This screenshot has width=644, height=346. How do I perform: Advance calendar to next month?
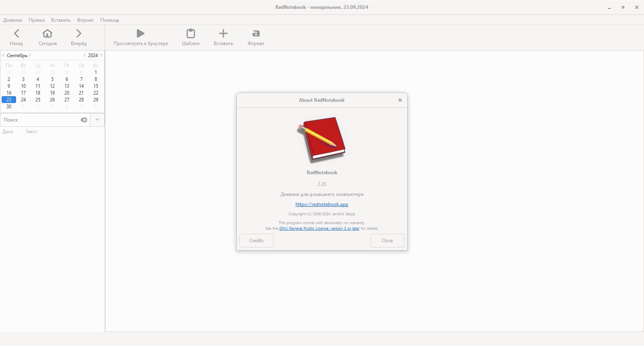30,55
